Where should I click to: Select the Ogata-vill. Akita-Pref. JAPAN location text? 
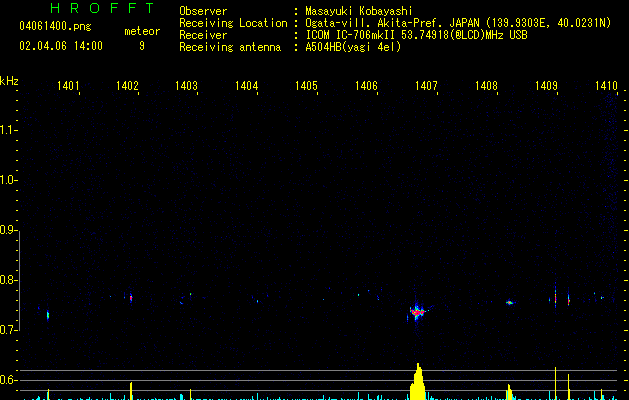click(458, 23)
